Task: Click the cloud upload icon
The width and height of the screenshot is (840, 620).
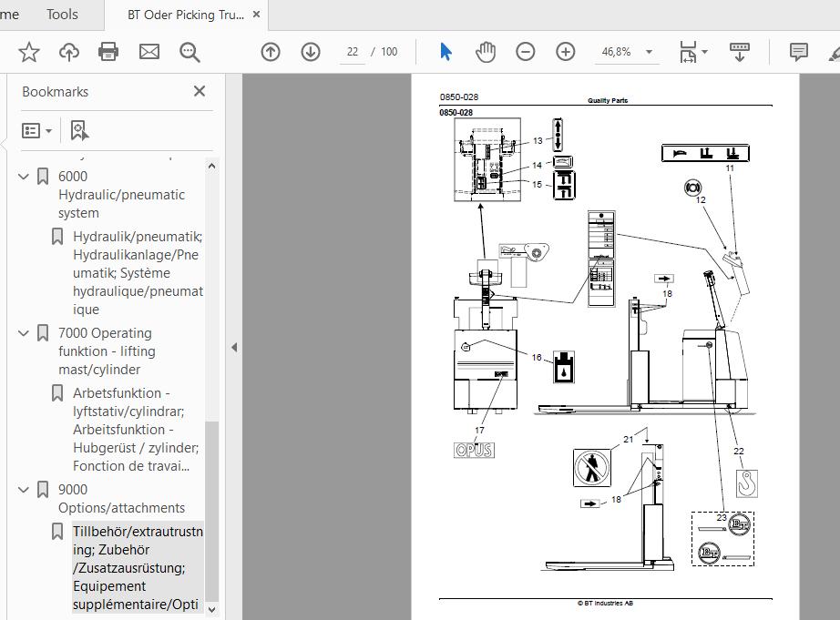Action: (69, 52)
